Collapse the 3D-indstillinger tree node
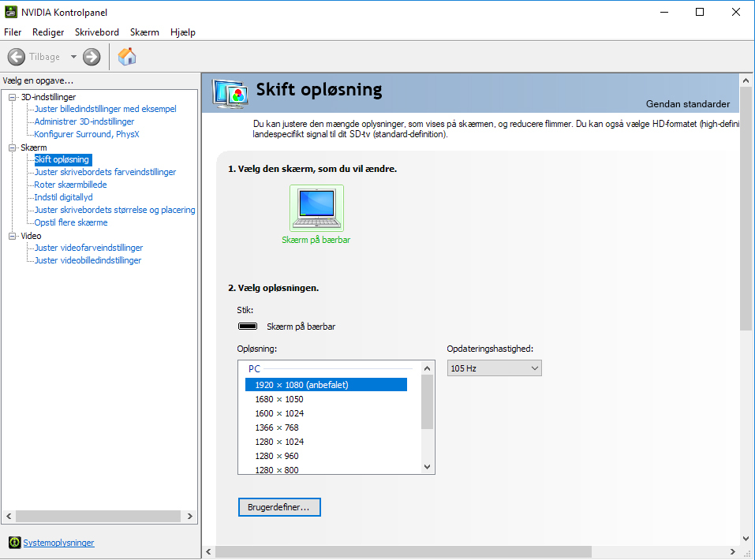Screen dimensions: 755x560 tap(13, 97)
